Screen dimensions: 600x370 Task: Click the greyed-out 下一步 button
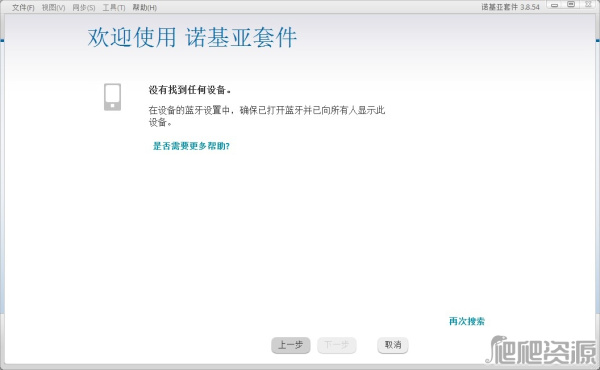click(x=337, y=345)
